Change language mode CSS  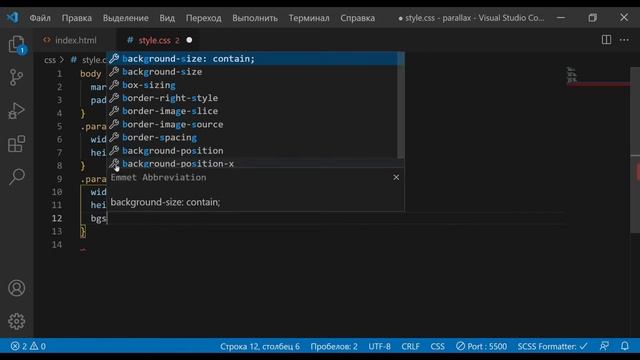click(x=437, y=347)
